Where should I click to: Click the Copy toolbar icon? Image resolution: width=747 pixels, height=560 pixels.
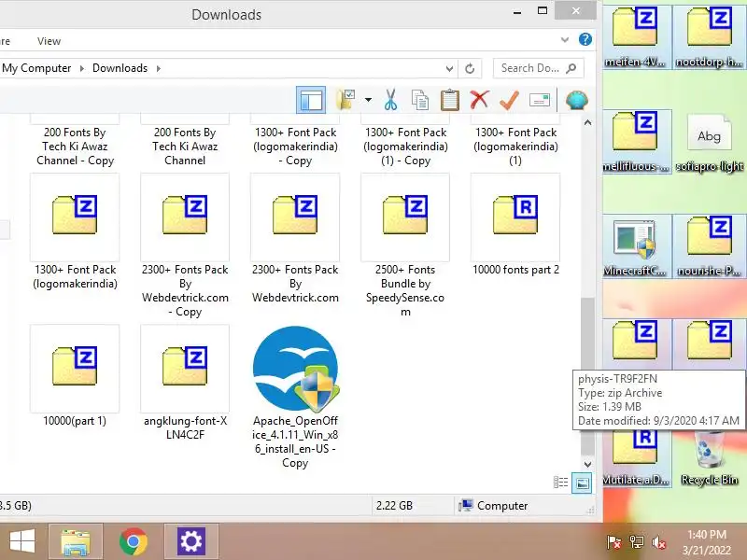pyautogui.click(x=419, y=100)
